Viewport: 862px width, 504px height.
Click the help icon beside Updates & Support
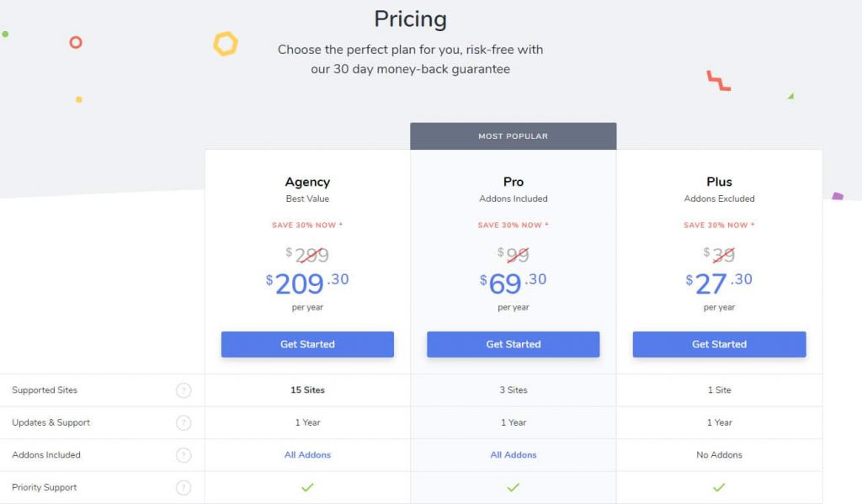click(184, 422)
